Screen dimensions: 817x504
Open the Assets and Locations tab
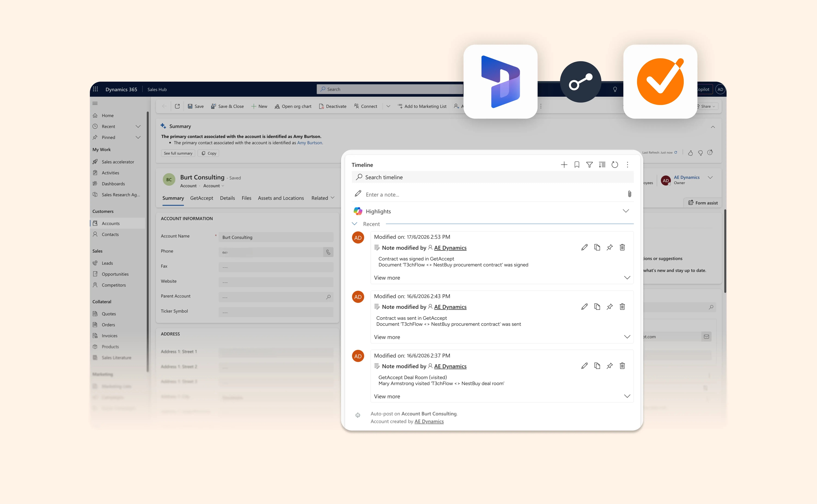(x=281, y=198)
